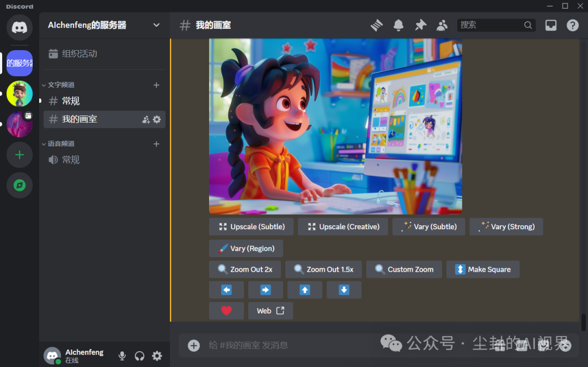This screenshot has height=367, width=588.
Task: Click the search magnifier icon
Action: click(x=528, y=25)
